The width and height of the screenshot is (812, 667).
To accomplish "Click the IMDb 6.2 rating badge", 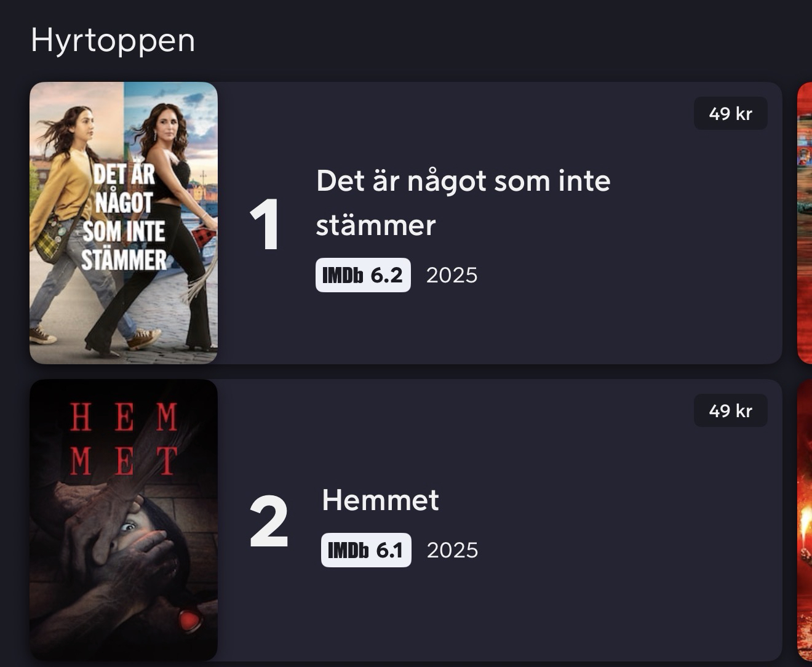I will coord(363,275).
